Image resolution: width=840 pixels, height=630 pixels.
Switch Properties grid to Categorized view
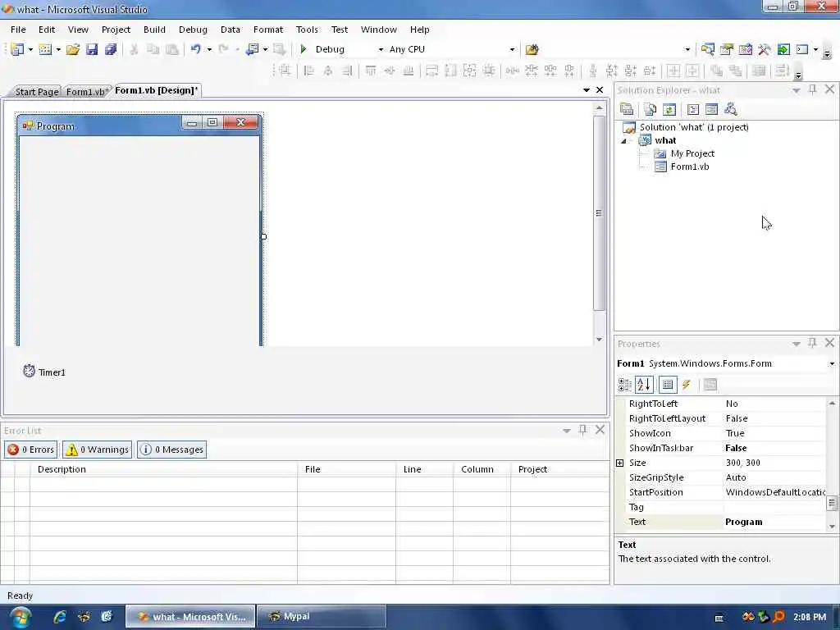[x=624, y=385]
